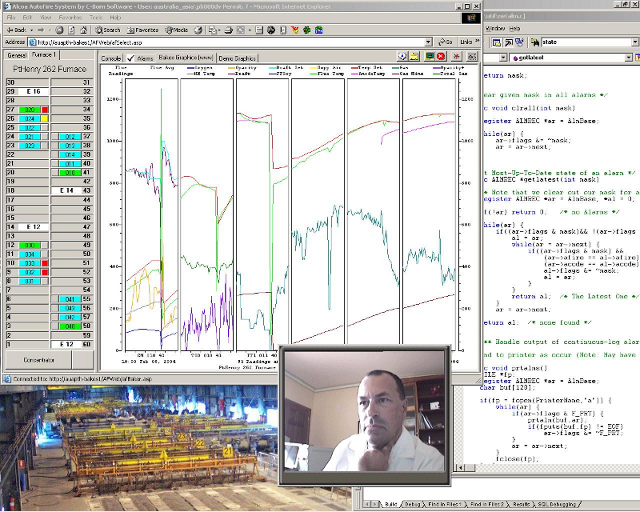
Task: Toggle the Alarms checkmark tab
Action: click(140, 58)
